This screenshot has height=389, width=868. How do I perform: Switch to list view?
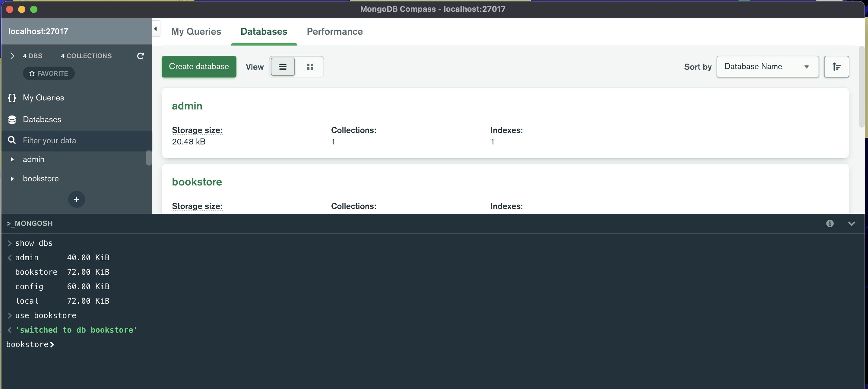tap(283, 67)
